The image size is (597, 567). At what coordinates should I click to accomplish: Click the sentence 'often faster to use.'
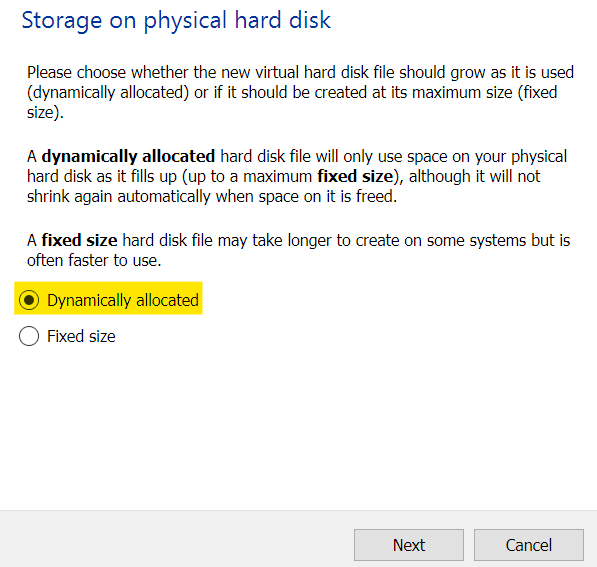[94, 260]
